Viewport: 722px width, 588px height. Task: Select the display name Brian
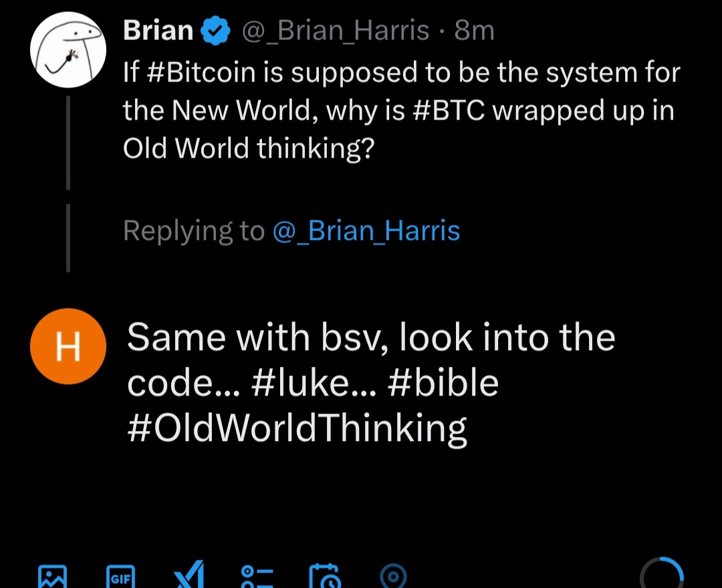pyautogui.click(x=158, y=30)
